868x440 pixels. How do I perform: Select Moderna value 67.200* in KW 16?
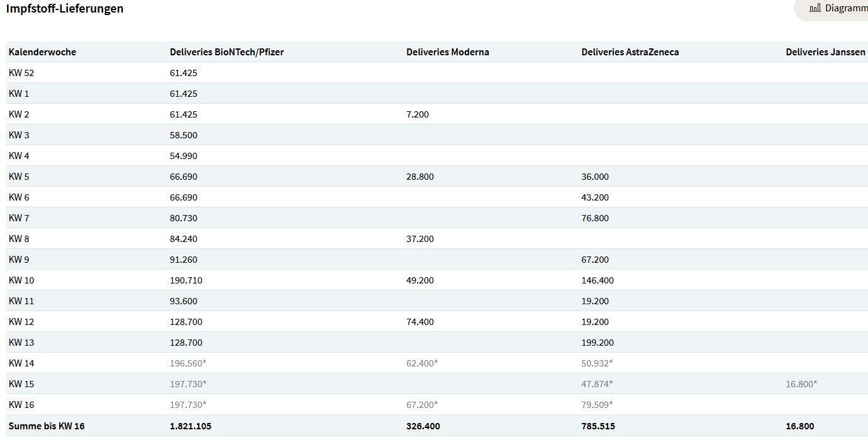tap(422, 405)
